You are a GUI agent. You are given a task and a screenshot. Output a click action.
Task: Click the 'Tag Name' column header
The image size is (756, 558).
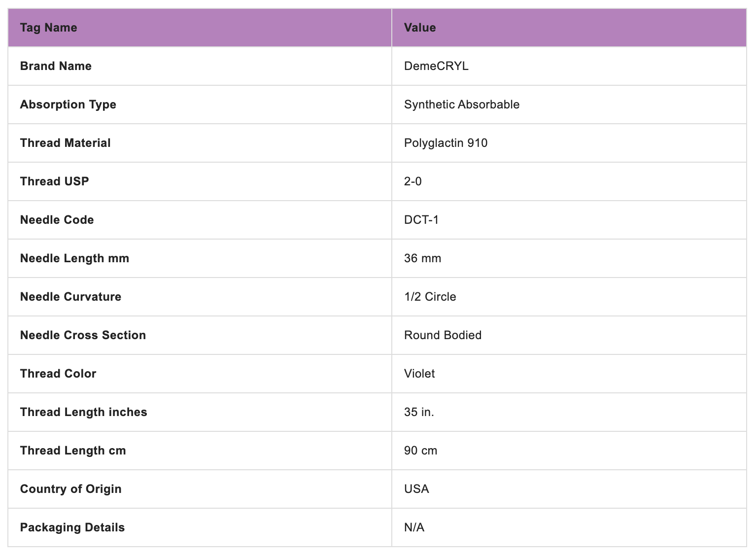pyautogui.click(x=48, y=28)
